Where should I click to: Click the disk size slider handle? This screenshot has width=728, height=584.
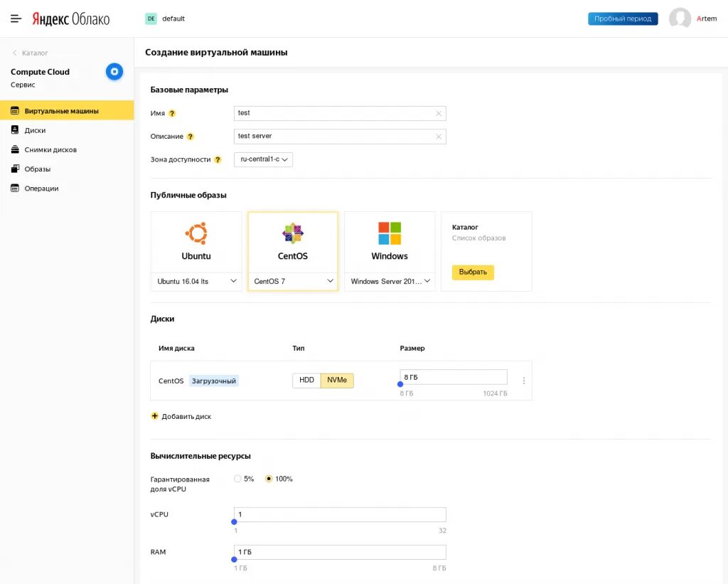(x=400, y=384)
